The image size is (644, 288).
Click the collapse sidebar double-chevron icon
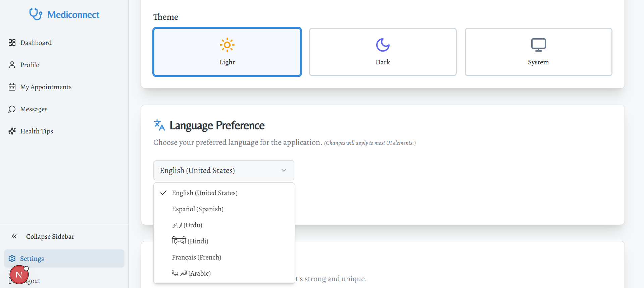(x=14, y=236)
